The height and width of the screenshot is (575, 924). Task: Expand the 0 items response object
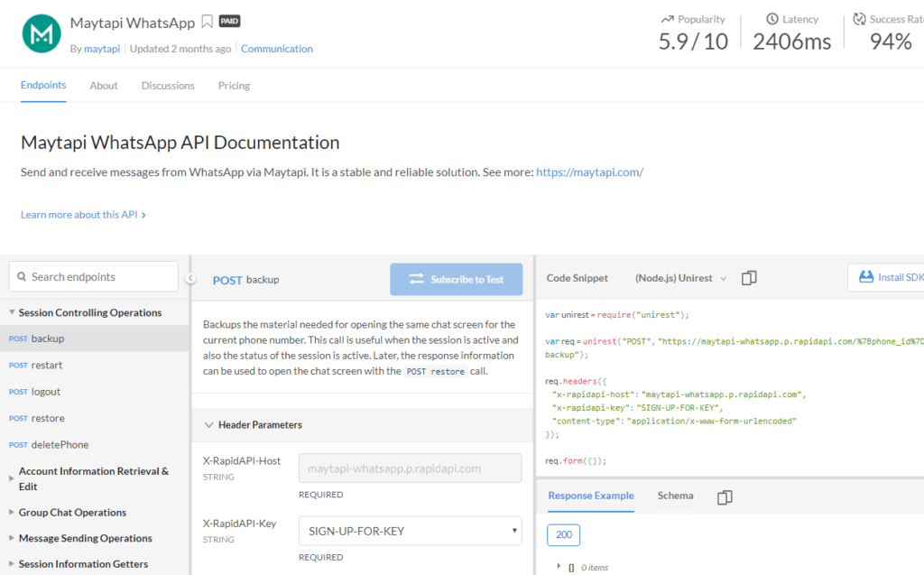point(559,566)
